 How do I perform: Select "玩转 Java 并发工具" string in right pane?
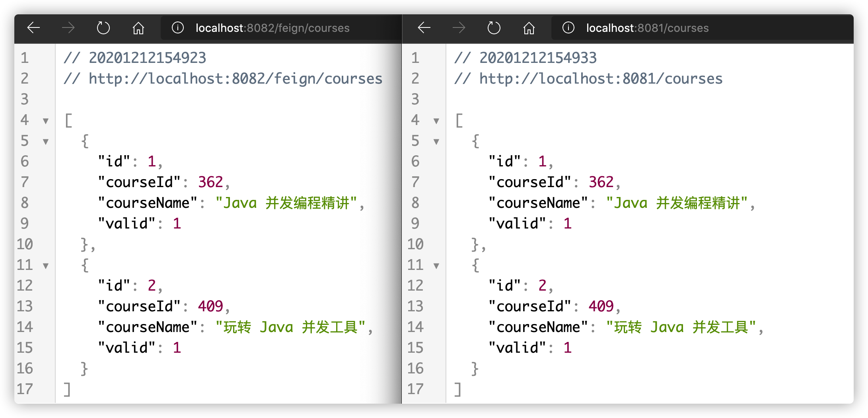tap(681, 327)
